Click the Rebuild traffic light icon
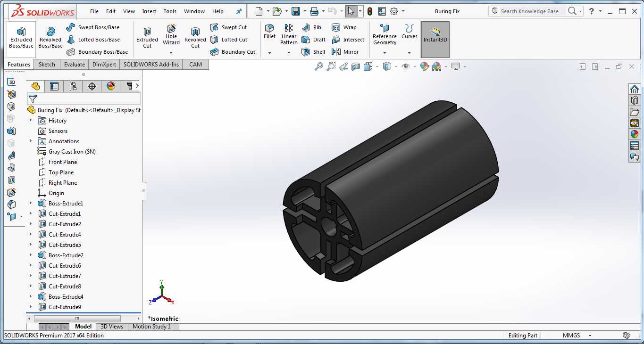644x344 pixels. pos(370,11)
